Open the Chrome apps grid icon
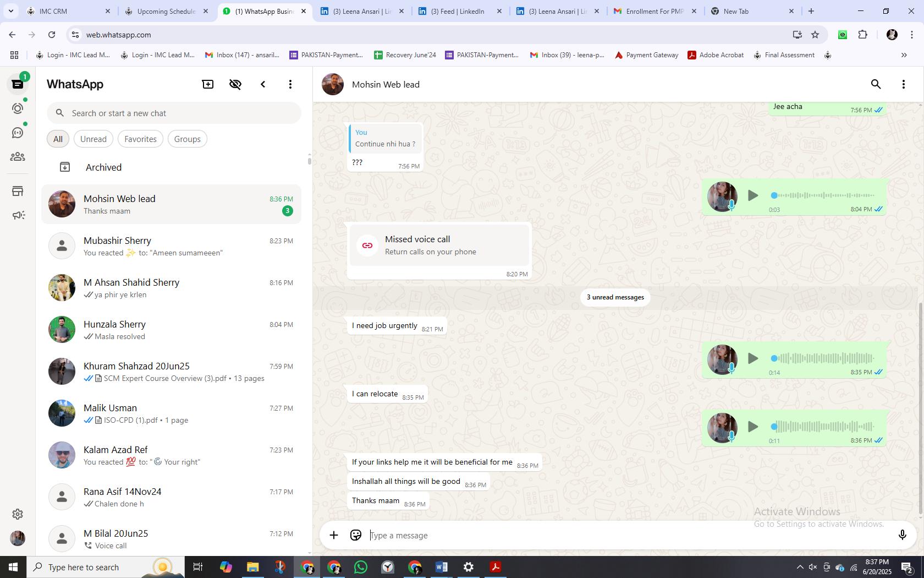 pos(14,55)
